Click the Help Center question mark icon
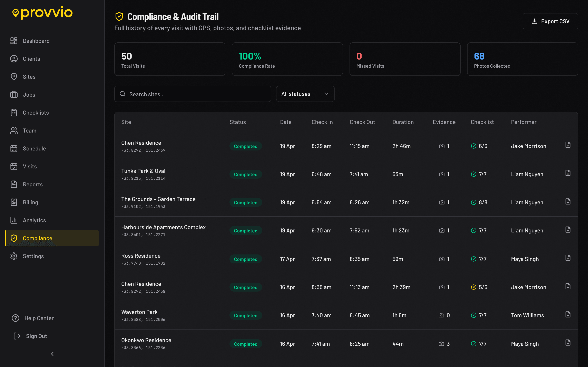The height and width of the screenshot is (367, 588). tap(15, 318)
